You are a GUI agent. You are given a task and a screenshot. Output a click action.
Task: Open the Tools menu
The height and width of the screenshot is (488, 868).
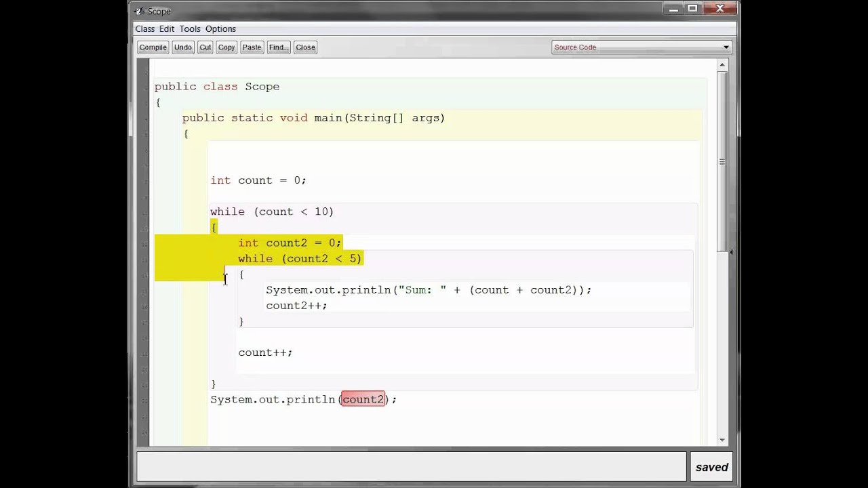point(190,28)
